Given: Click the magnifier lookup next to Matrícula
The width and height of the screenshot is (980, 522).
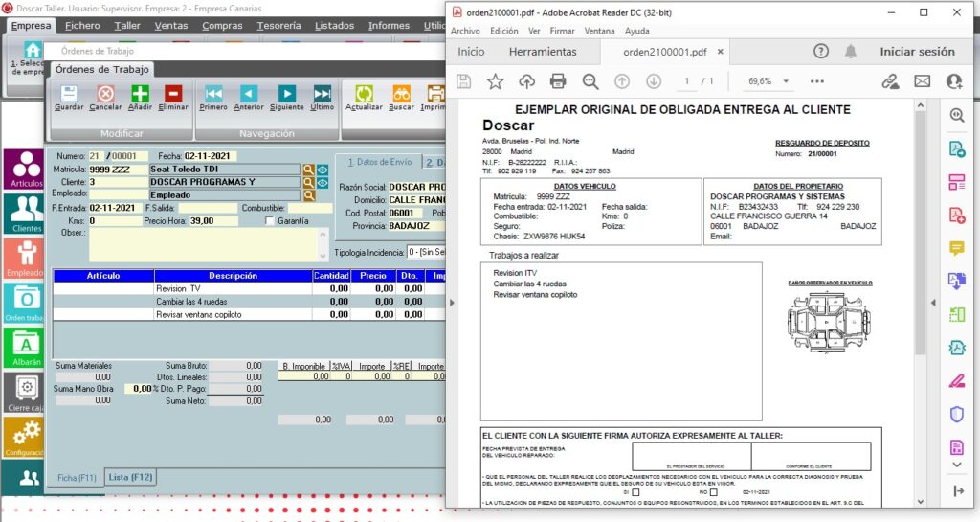Looking at the screenshot, I should point(308,169).
